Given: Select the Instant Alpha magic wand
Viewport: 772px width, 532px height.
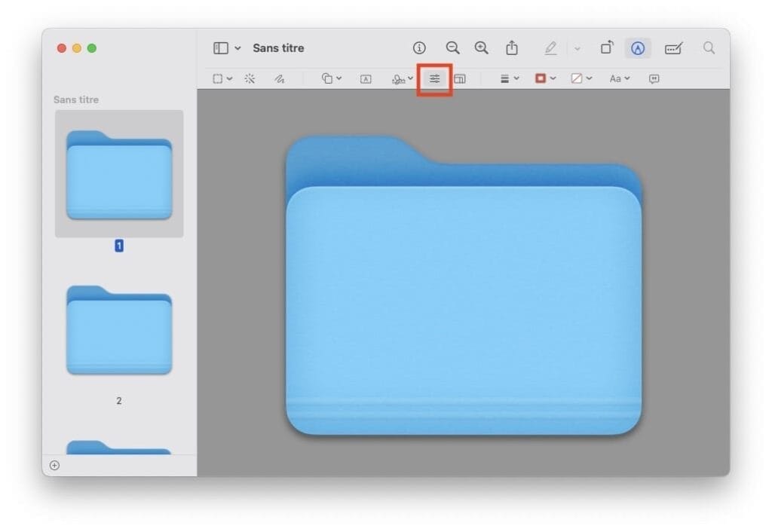Looking at the screenshot, I should (250, 79).
